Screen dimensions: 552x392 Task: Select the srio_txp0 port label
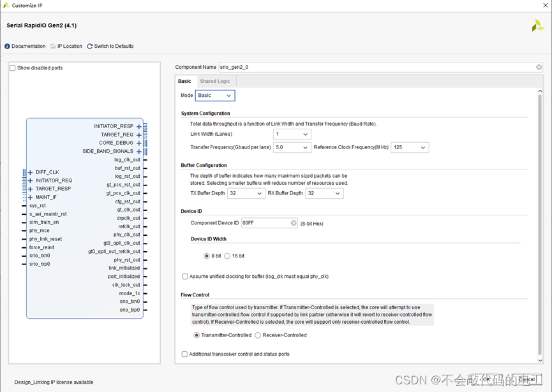click(130, 310)
